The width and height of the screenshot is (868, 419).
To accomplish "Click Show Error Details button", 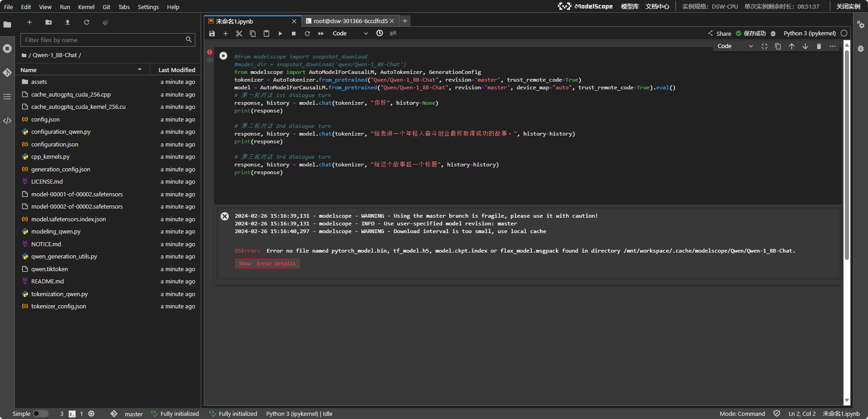I will (267, 263).
